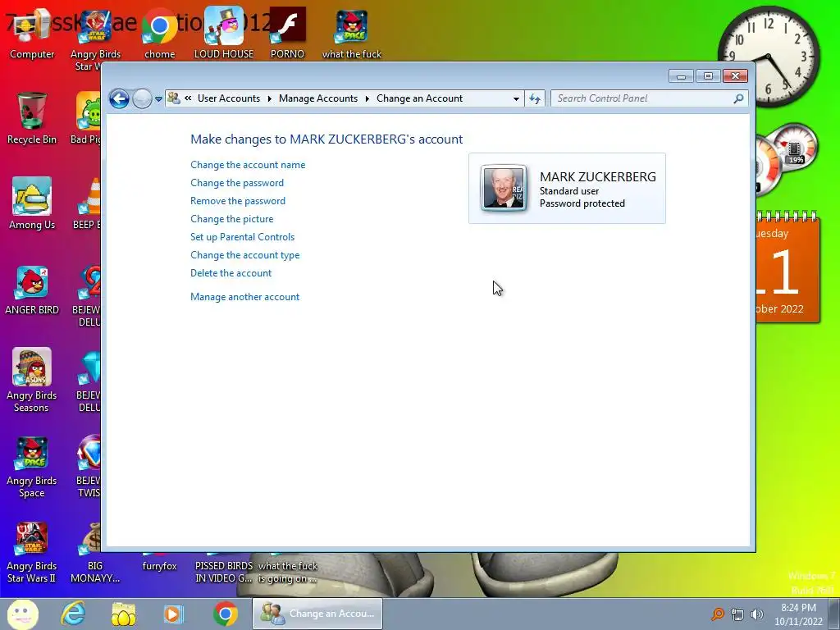This screenshot has width=840, height=630.
Task: Open Windows Explorer folder on taskbar
Action: pos(123,614)
